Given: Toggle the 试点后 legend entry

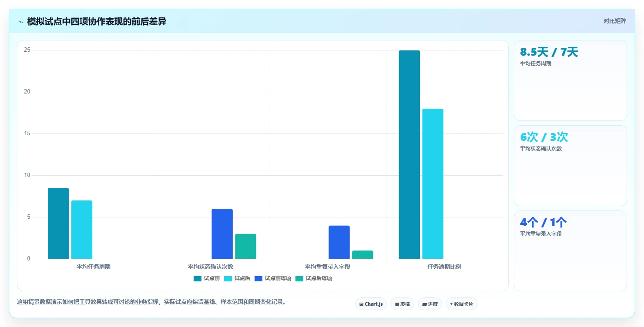Looking at the screenshot, I should 237,278.
